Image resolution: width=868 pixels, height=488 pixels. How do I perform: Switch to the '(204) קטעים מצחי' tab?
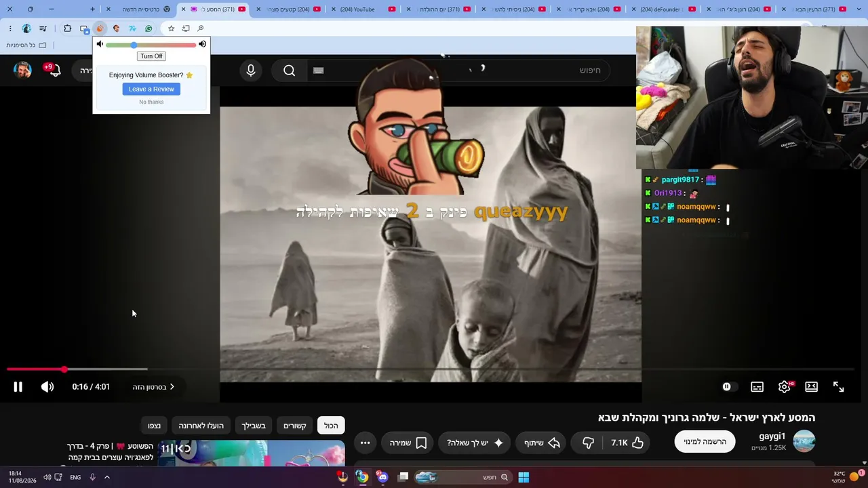(x=289, y=9)
